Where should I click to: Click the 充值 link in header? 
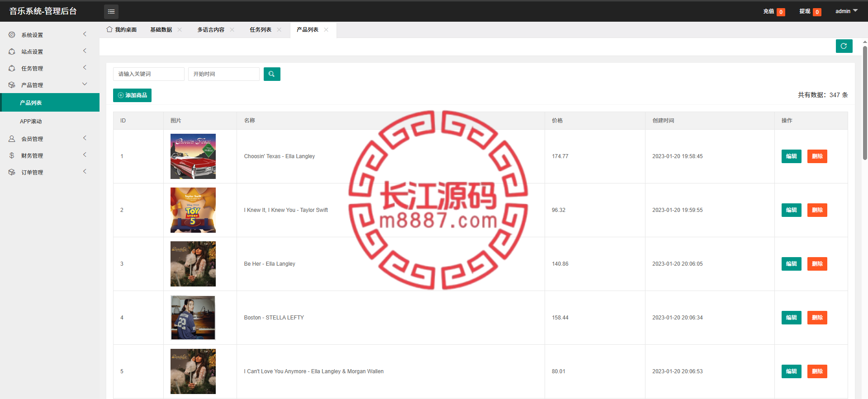pos(768,11)
